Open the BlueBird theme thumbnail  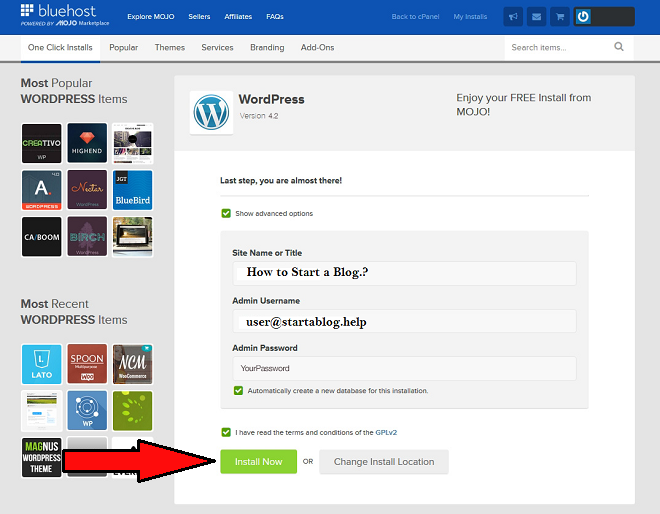point(133,190)
